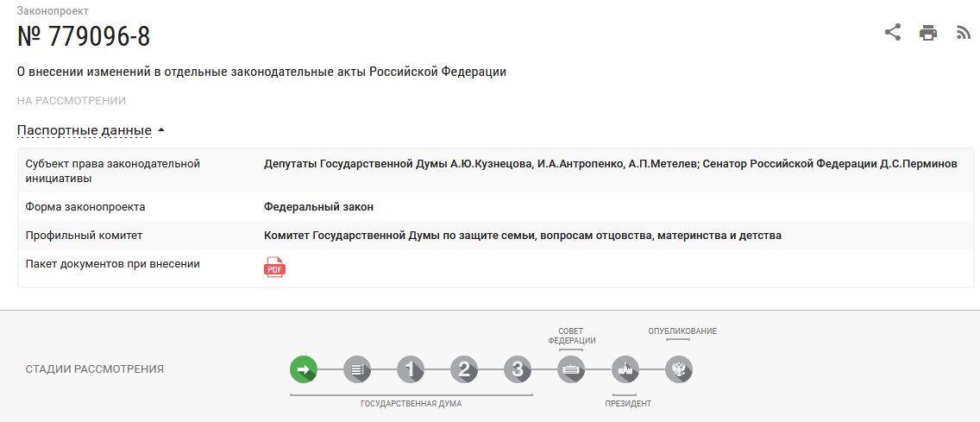Select the green arrow introduction stage
980x422 pixels.
[x=304, y=370]
